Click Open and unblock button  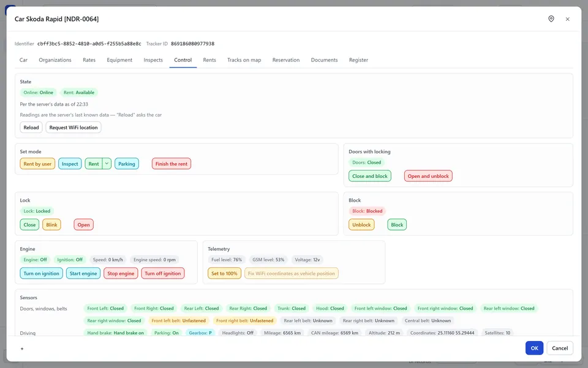point(428,176)
